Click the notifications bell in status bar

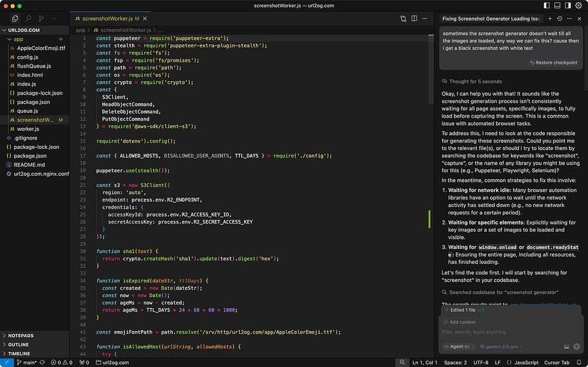(x=579, y=362)
